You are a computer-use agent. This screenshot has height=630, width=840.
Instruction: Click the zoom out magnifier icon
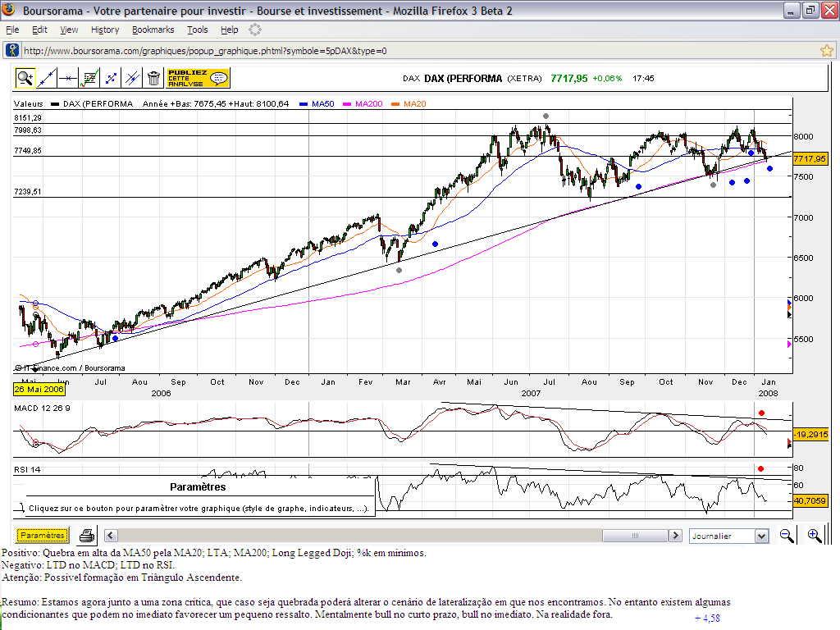point(787,535)
